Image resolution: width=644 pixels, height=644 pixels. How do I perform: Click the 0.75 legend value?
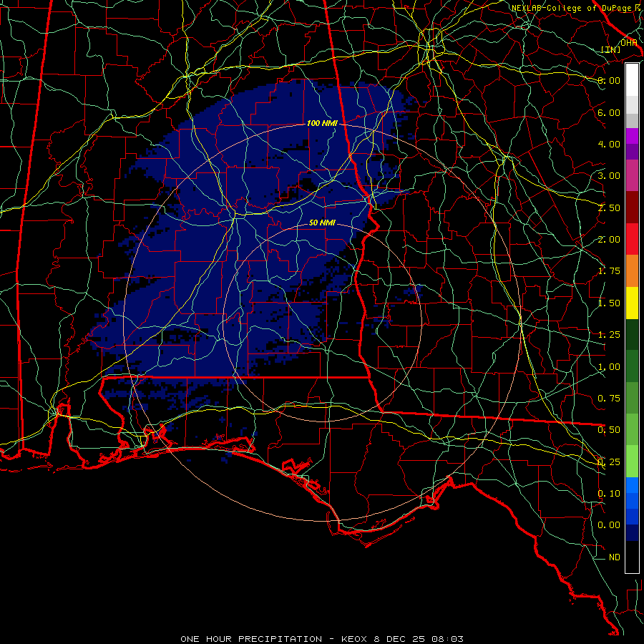pos(609,399)
